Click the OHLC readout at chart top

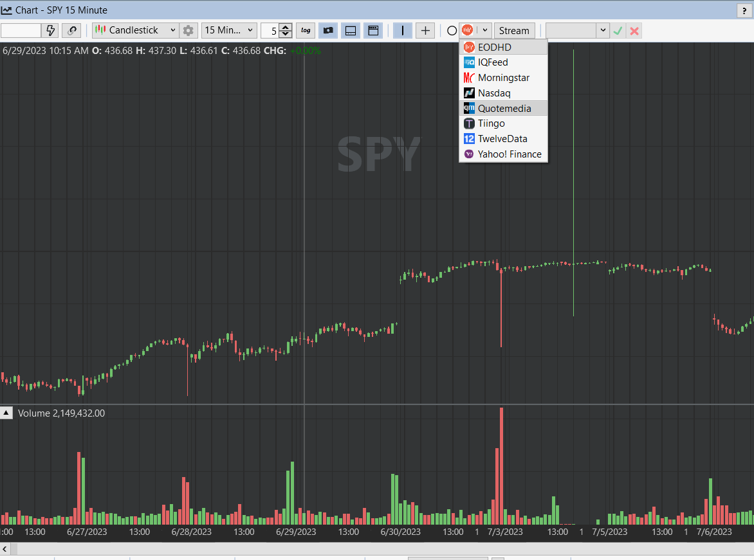pos(161,51)
